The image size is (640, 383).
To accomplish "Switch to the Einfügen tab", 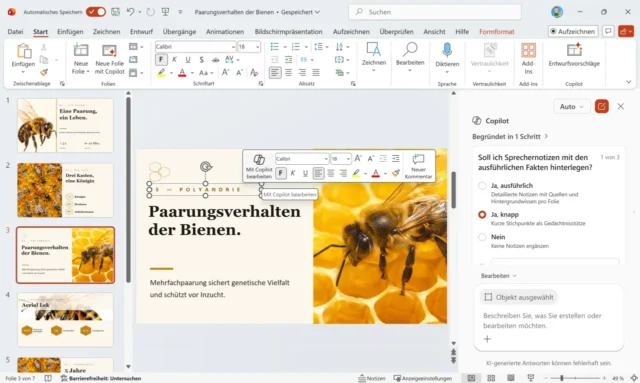I will (70, 31).
